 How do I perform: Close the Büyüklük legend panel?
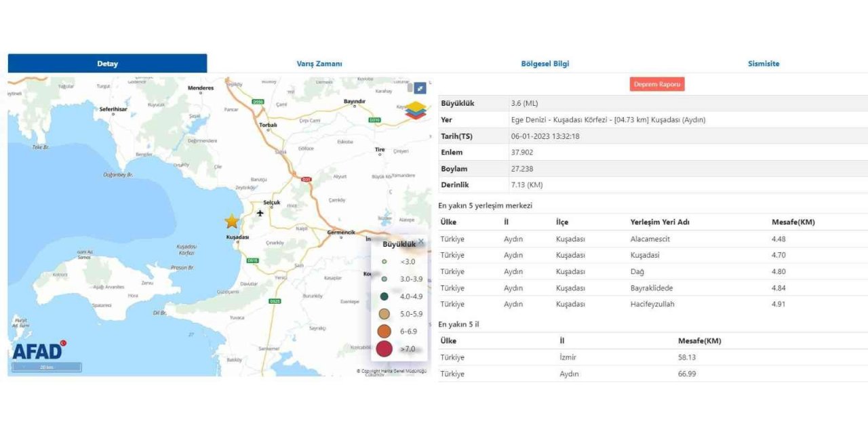pyautogui.click(x=421, y=241)
